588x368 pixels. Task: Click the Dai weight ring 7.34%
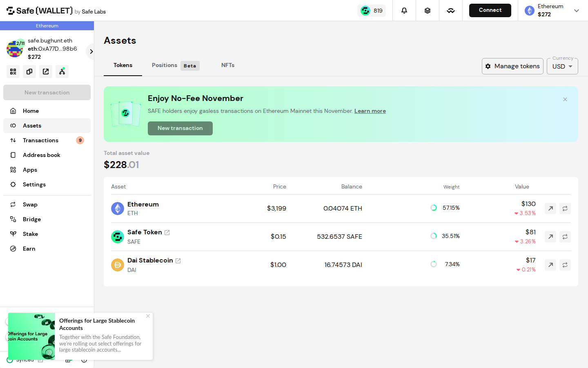pos(434,264)
